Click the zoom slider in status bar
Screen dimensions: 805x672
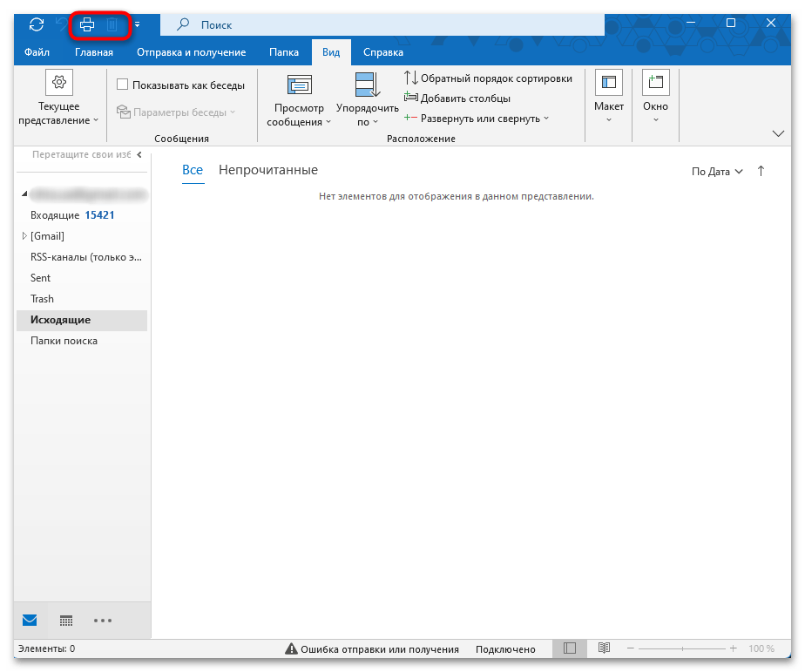click(682, 648)
